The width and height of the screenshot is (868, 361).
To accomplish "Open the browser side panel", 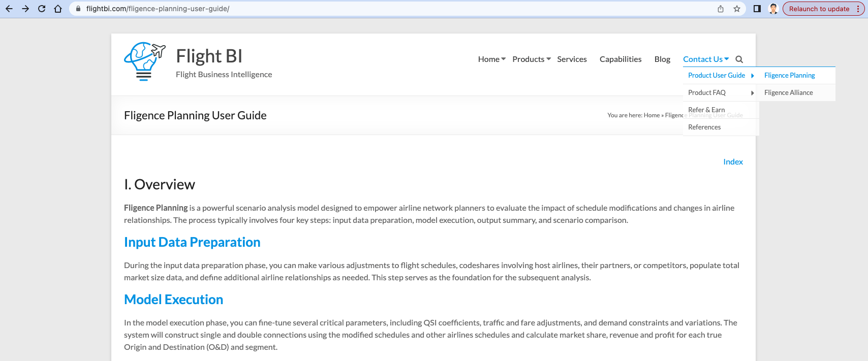I will 757,9.
